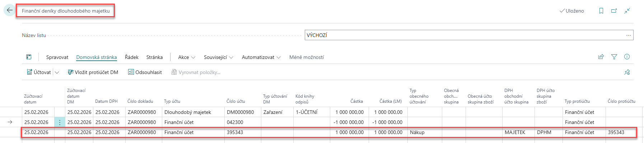Select the 1-ÚČETNÍ depreciation book cell
644x143 pixels.
[312, 112]
